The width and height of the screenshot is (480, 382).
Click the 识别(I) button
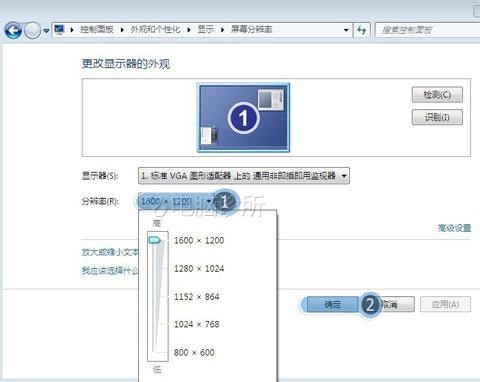pos(437,117)
